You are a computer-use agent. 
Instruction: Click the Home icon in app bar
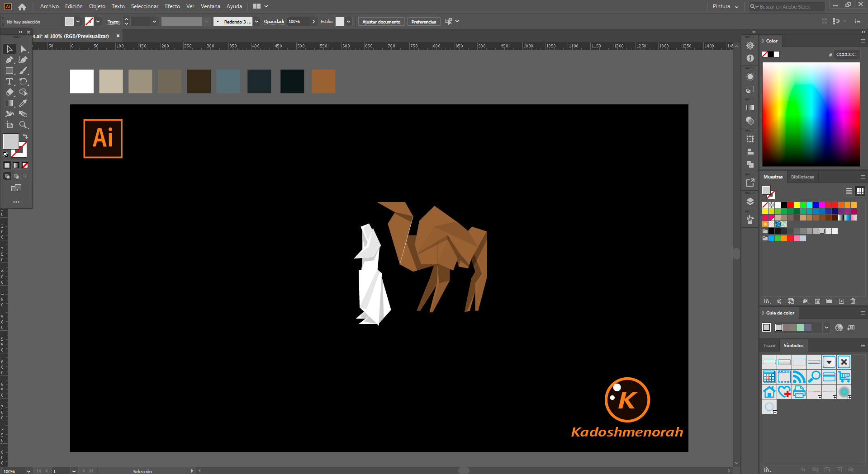tap(22, 7)
